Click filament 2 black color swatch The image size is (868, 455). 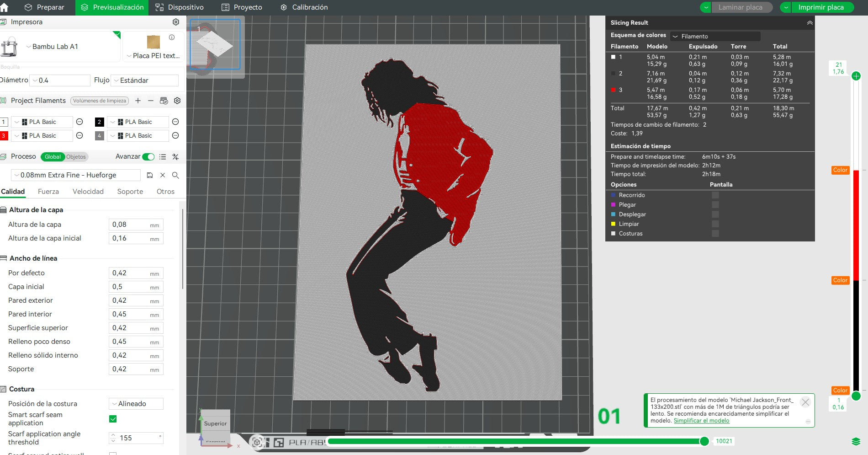click(x=99, y=122)
